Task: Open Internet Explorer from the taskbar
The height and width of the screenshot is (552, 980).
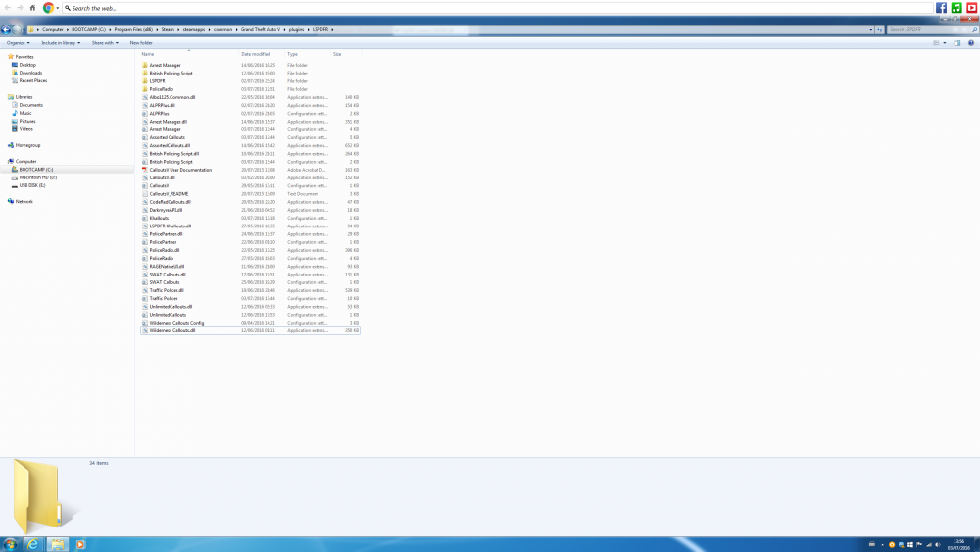Action: click(32, 544)
